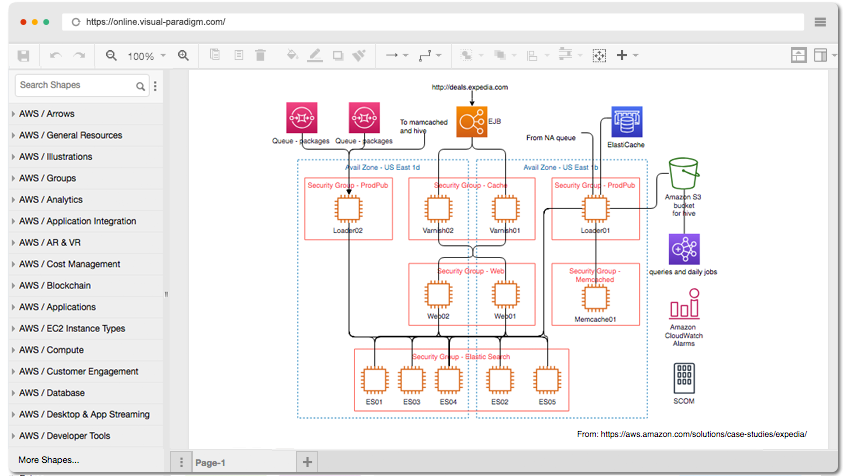Click the Save icon in toolbar
This screenshot has width=848, height=476.
(x=23, y=56)
